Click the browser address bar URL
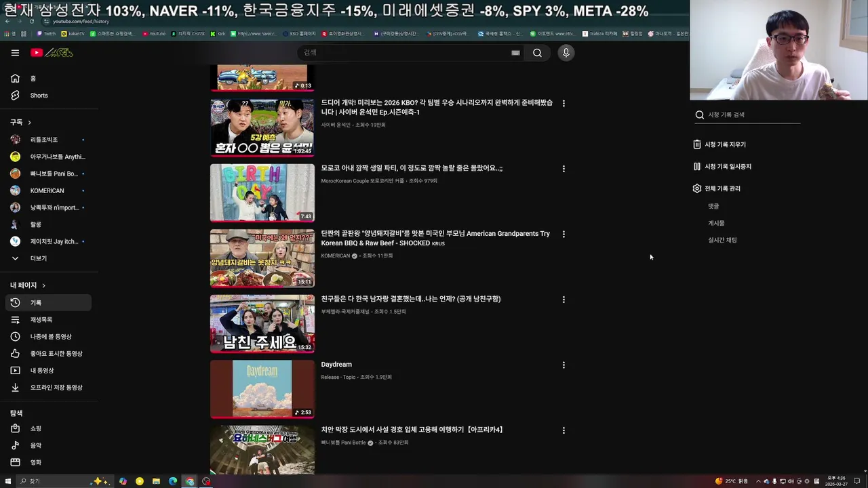868x488 pixels. click(x=81, y=22)
